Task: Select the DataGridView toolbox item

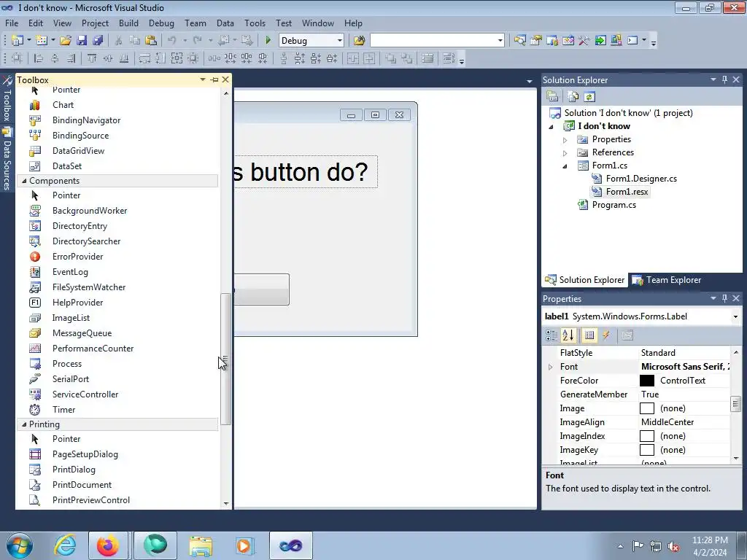Action: [x=78, y=151]
